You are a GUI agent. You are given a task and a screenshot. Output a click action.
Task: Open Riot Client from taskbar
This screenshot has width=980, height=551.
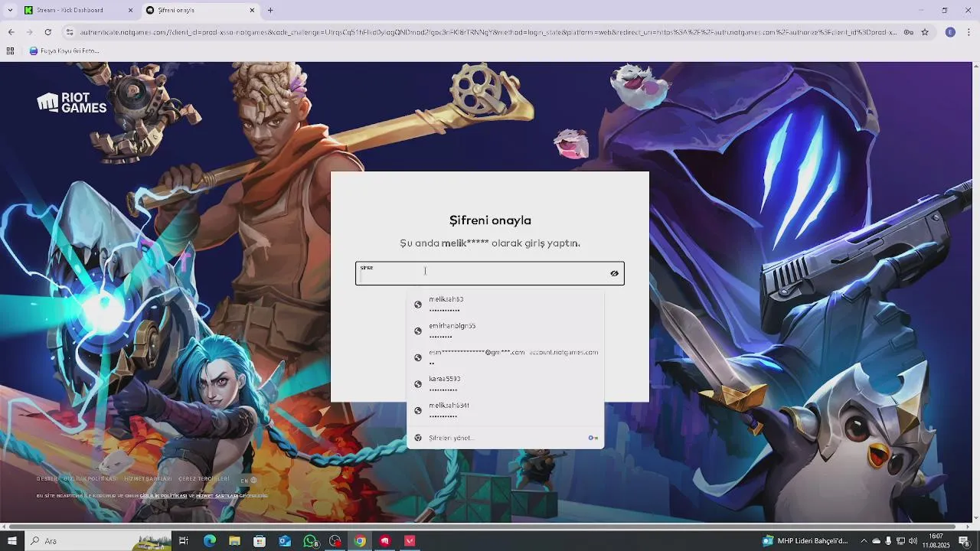point(385,541)
